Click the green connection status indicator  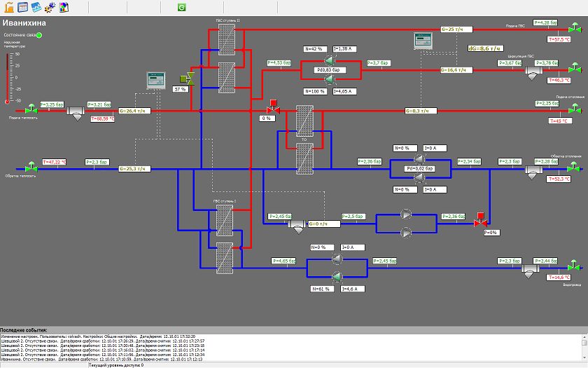39,35
